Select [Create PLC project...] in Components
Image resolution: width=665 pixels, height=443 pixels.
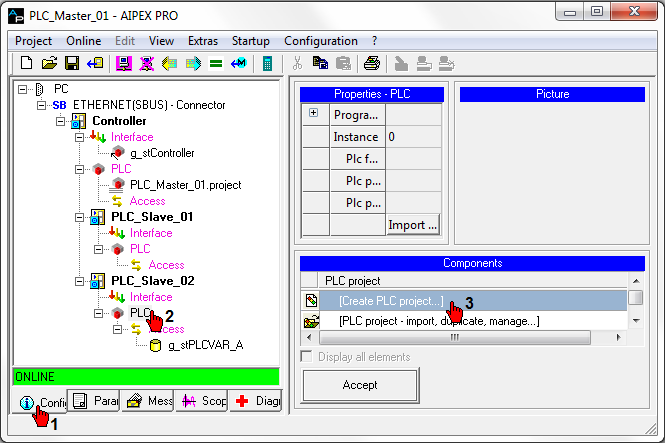click(473, 301)
